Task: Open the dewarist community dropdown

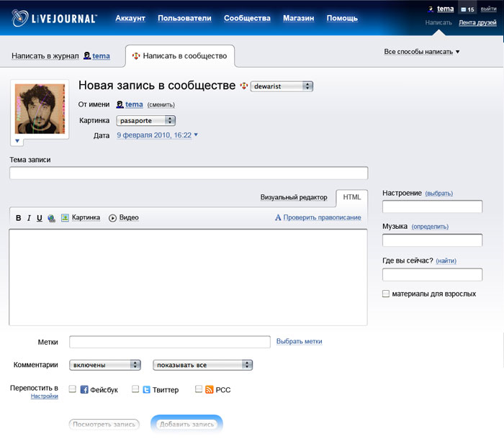Action: click(282, 86)
